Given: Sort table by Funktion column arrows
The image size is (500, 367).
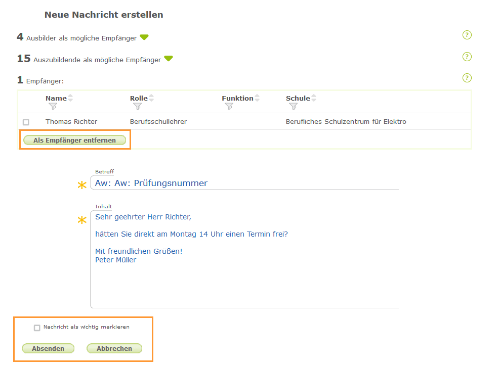Looking at the screenshot, I should (x=257, y=98).
